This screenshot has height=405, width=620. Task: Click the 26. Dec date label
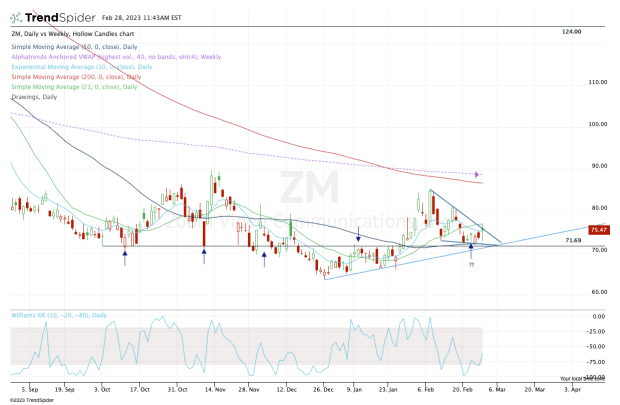323,390
